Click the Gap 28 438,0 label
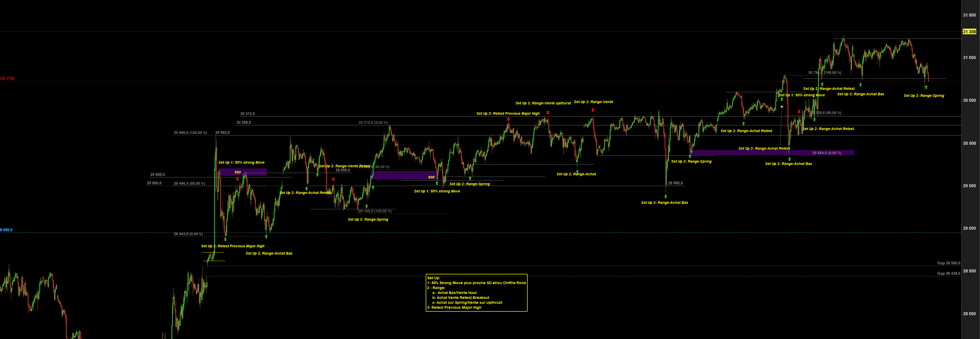 point(948,273)
